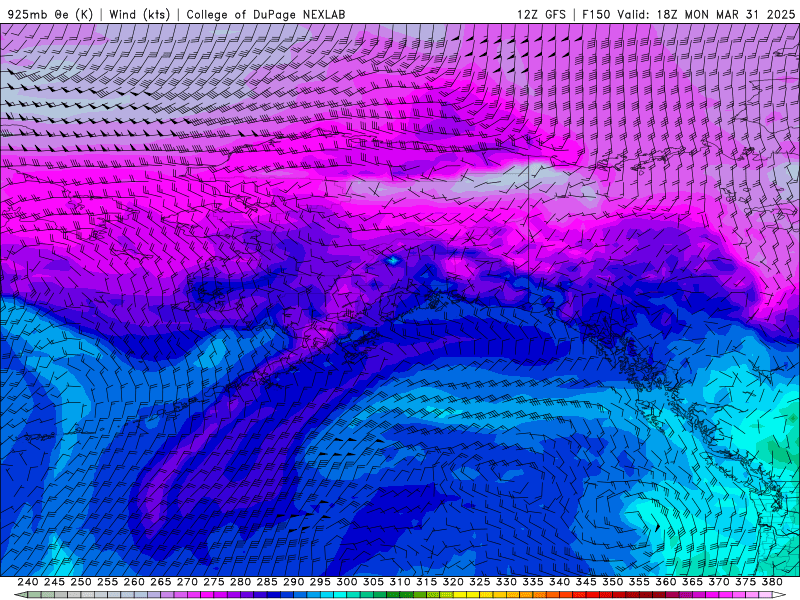
Task: Click the 295 color scale label
Action: point(320,582)
